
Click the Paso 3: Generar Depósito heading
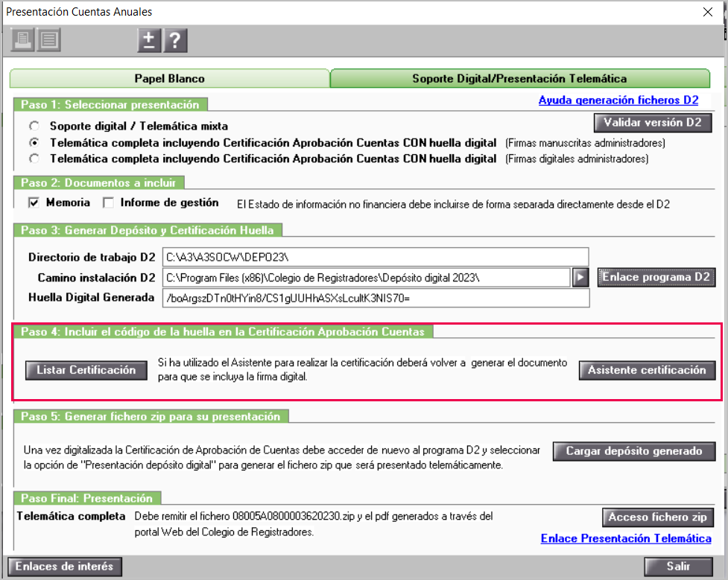point(148,230)
